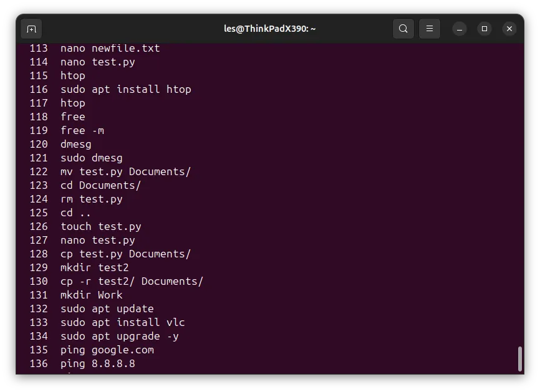Image resolution: width=540 pixels, height=392 pixels.
Task: Click the 'ping 8.8.8.8' line
Action: point(82,364)
